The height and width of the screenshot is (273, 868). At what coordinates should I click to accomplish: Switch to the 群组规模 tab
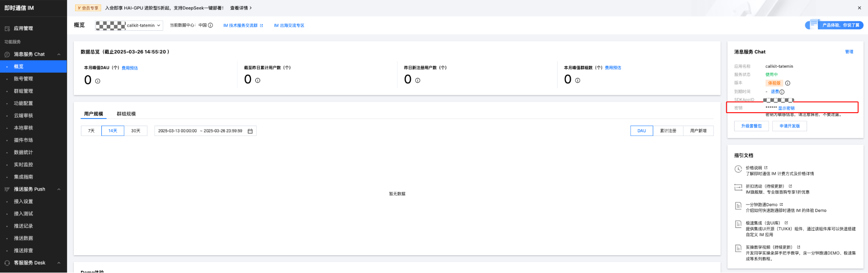pyautogui.click(x=126, y=114)
